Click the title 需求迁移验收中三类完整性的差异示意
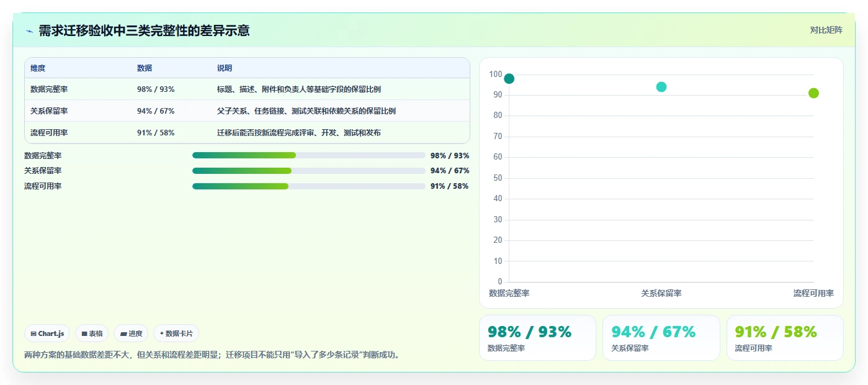 click(x=144, y=30)
